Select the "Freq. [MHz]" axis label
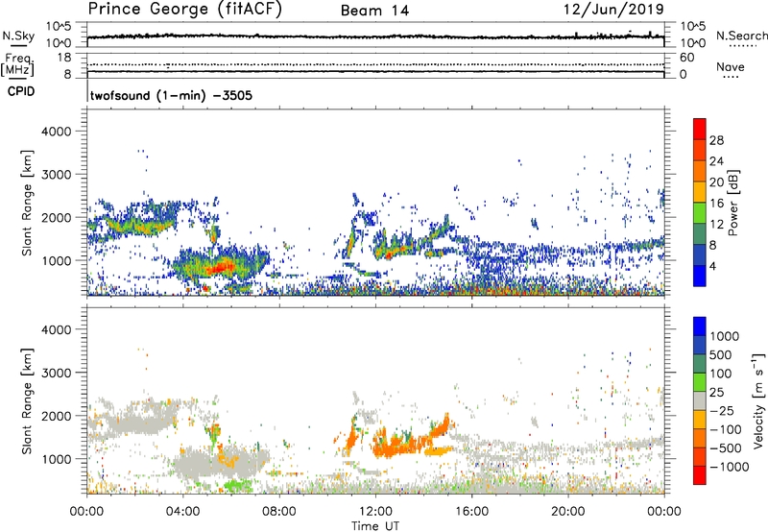Screen dimensions: 768x532 coord(18,64)
